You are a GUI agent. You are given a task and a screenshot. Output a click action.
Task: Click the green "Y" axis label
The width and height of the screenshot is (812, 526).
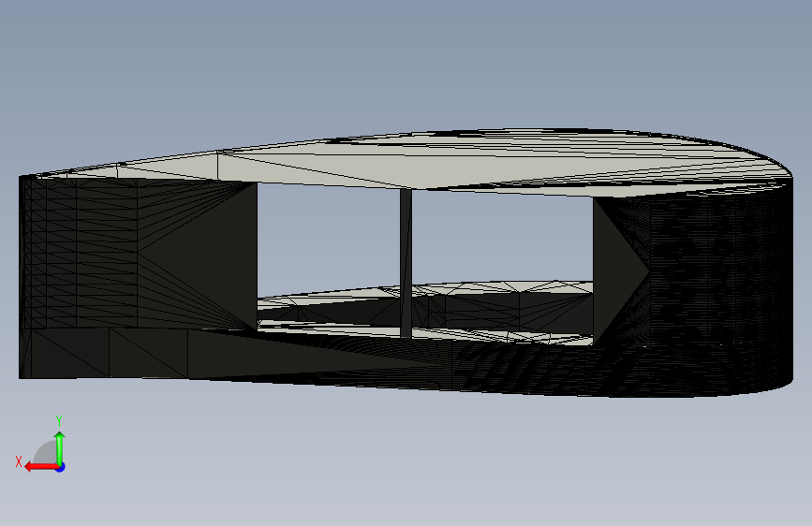(59, 421)
